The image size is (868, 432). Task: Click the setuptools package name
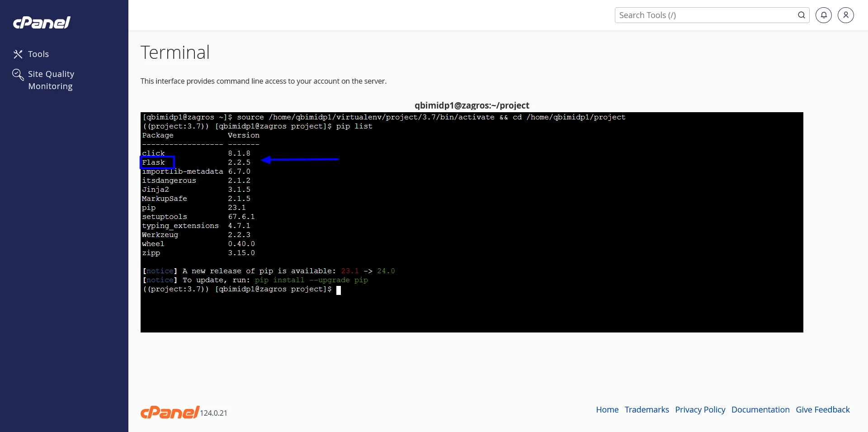tap(165, 217)
